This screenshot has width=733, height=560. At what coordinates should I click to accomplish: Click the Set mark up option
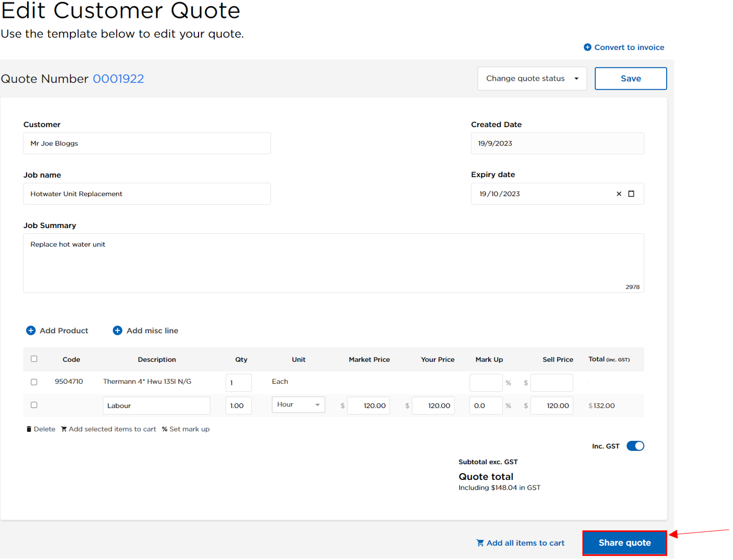[x=186, y=429]
